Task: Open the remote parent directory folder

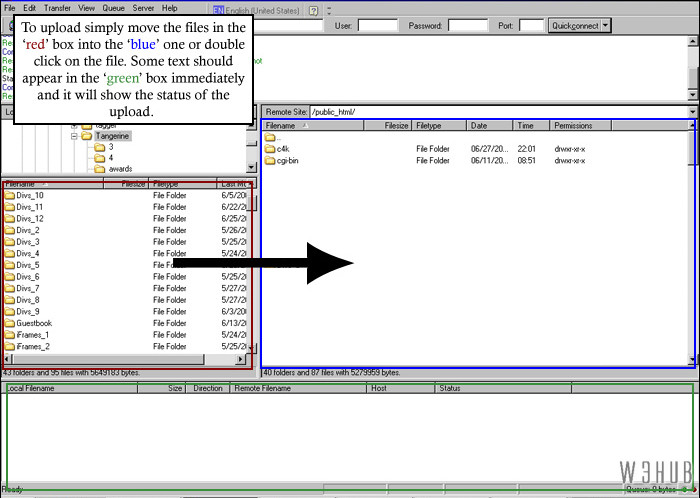Action: click(273, 137)
